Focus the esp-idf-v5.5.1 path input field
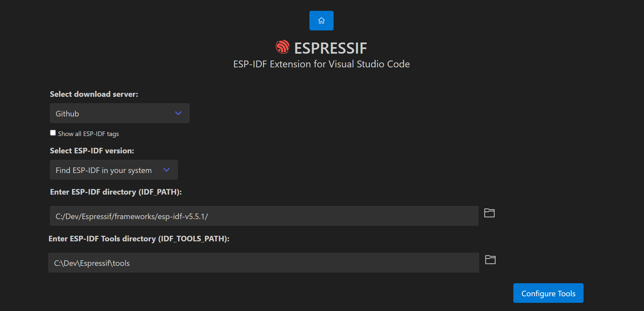 click(264, 216)
